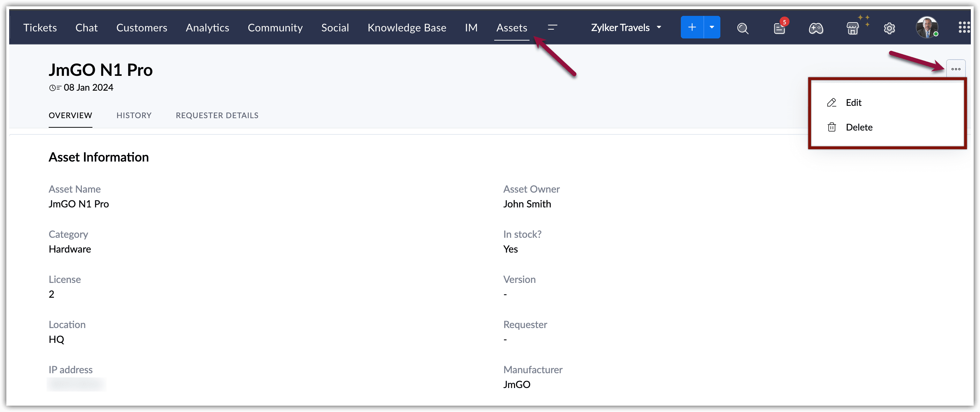This screenshot has width=980, height=412.
Task: Click the apps grid launcher icon
Action: tap(964, 28)
